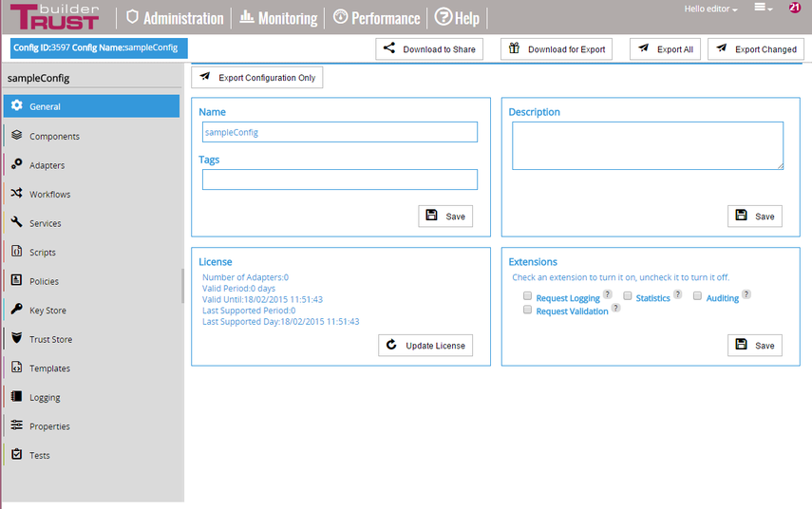Save the Name and Tags panel

click(445, 216)
